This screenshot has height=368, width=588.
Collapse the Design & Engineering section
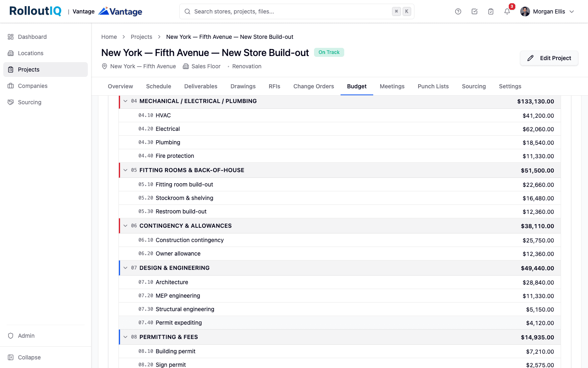point(125,268)
